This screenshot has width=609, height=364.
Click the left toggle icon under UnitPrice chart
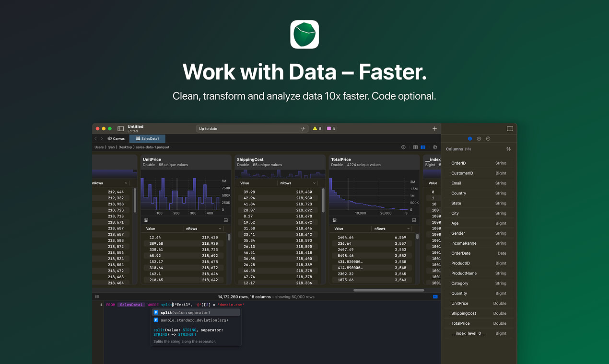click(x=146, y=220)
